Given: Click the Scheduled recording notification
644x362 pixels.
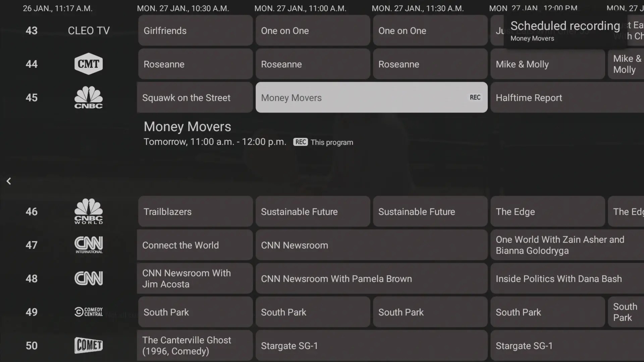Looking at the screenshot, I should 565,31.
